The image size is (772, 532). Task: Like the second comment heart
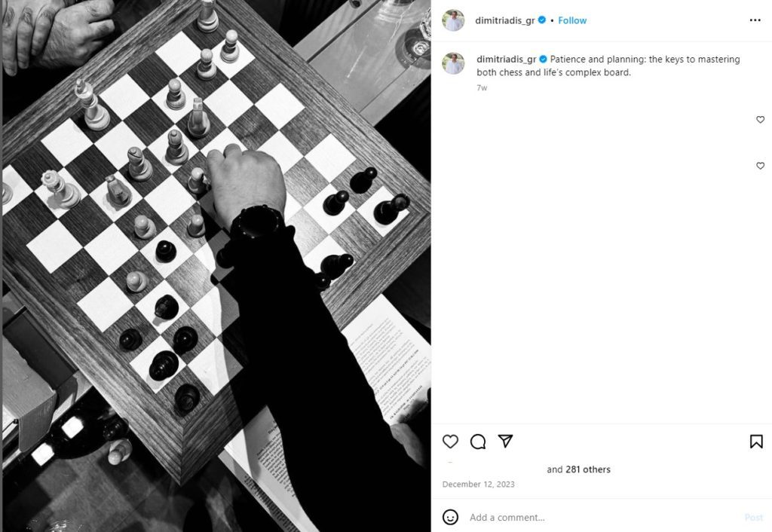pyautogui.click(x=760, y=166)
